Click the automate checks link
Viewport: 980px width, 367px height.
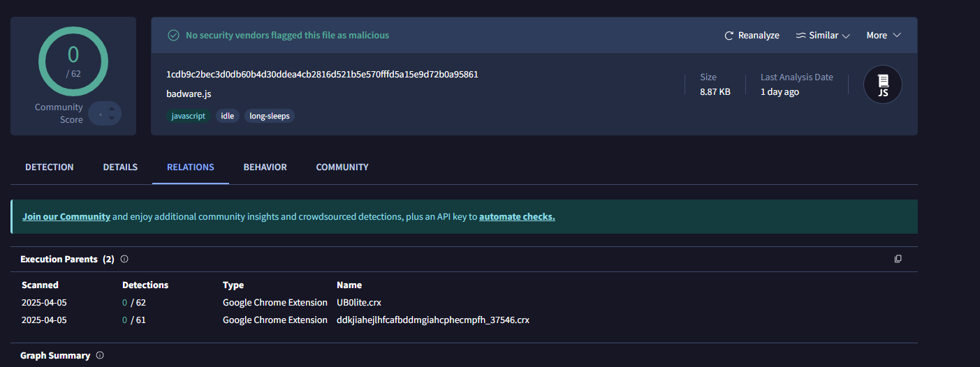point(517,217)
